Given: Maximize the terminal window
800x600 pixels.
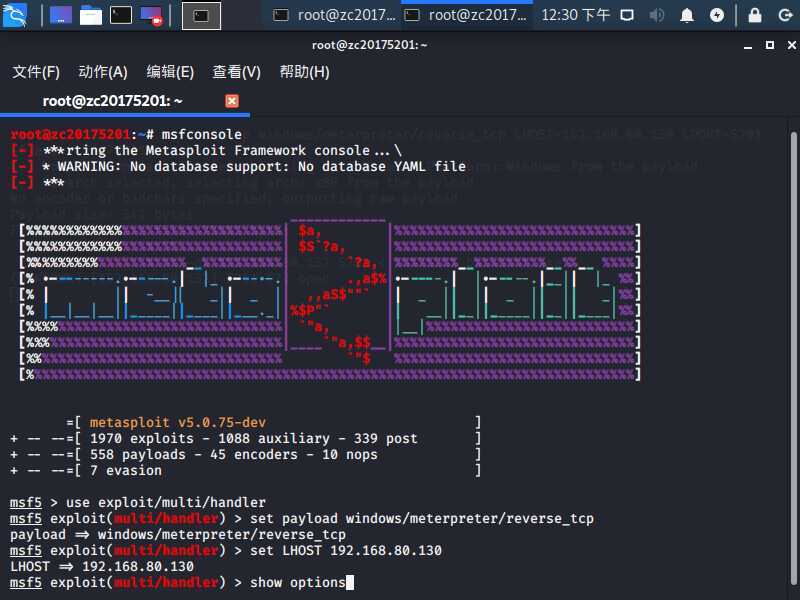Looking at the screenshot, I should pyautogui.click(x=770, y=45).
